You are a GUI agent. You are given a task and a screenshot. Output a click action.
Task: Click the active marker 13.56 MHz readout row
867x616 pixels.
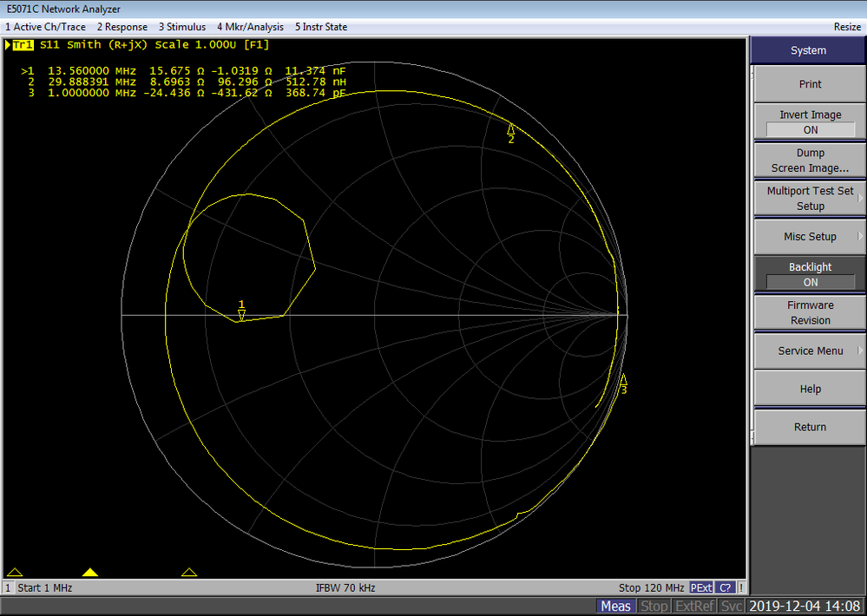184,71
